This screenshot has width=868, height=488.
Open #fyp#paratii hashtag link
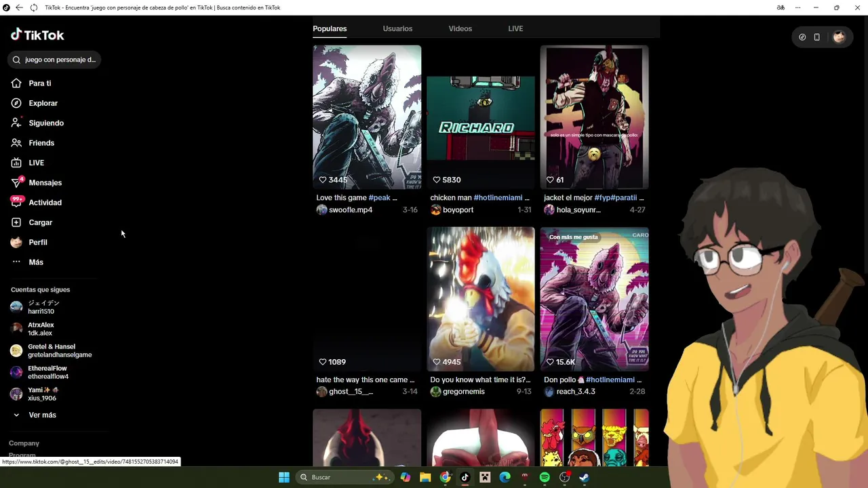(616, 197)
